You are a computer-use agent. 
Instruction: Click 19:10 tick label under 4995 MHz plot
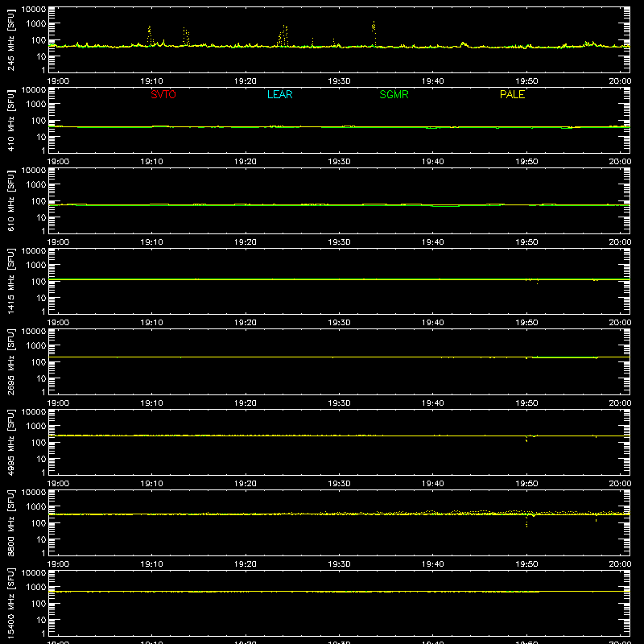pyautogui.click(x=151, y=484)
